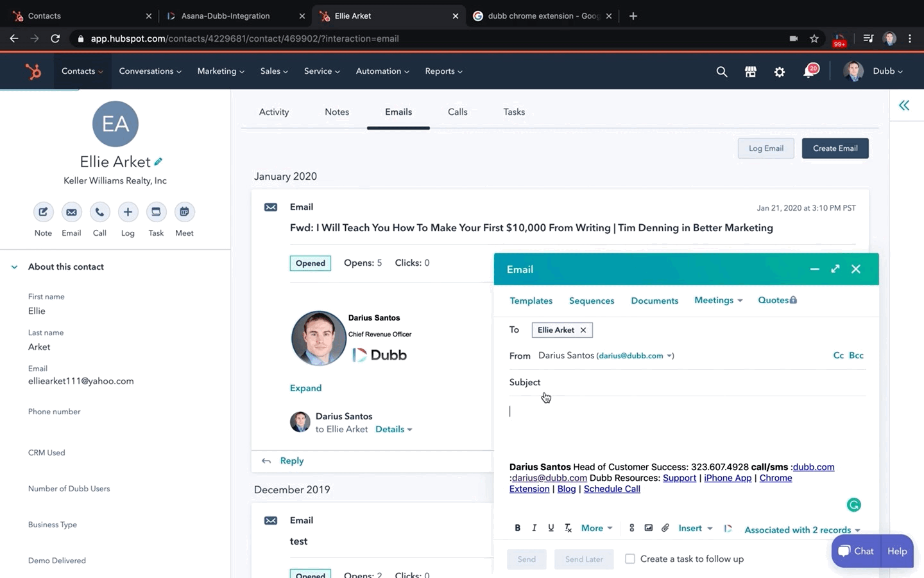This screenshot has width=924, height=578.
Task: Click the Meet calendar icon
Action: point(184,212)
